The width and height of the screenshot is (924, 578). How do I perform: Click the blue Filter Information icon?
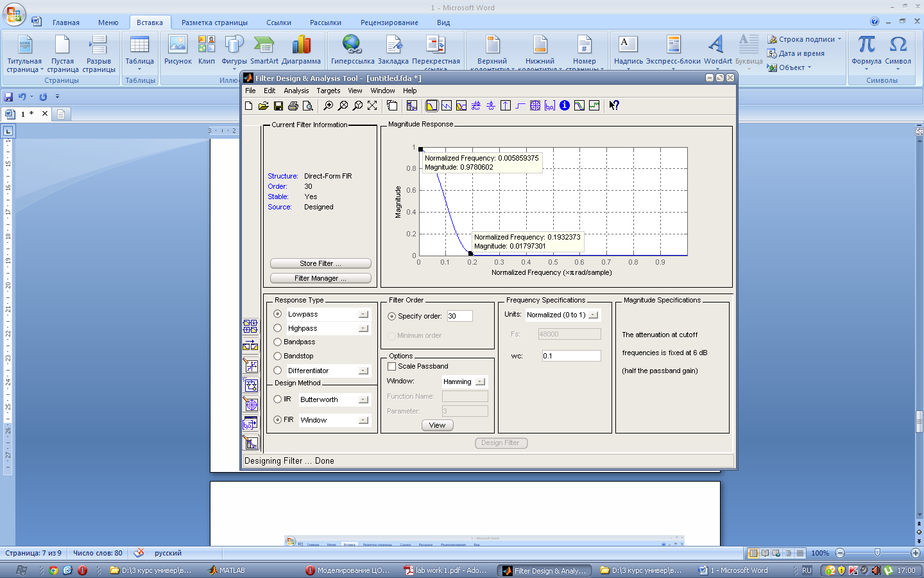[565, 105]
